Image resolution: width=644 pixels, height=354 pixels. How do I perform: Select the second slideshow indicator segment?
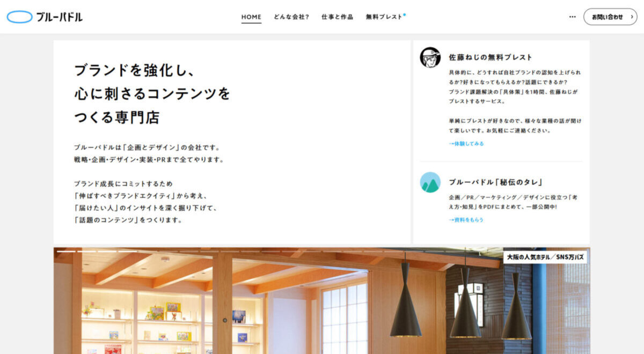click(x=86, y=251)
